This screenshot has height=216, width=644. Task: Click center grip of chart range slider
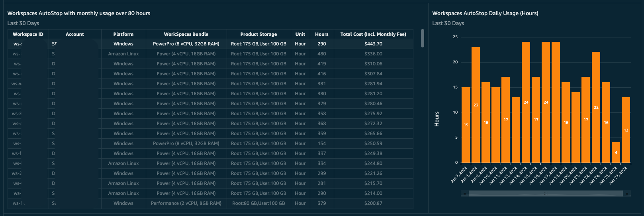pos(546,194)
